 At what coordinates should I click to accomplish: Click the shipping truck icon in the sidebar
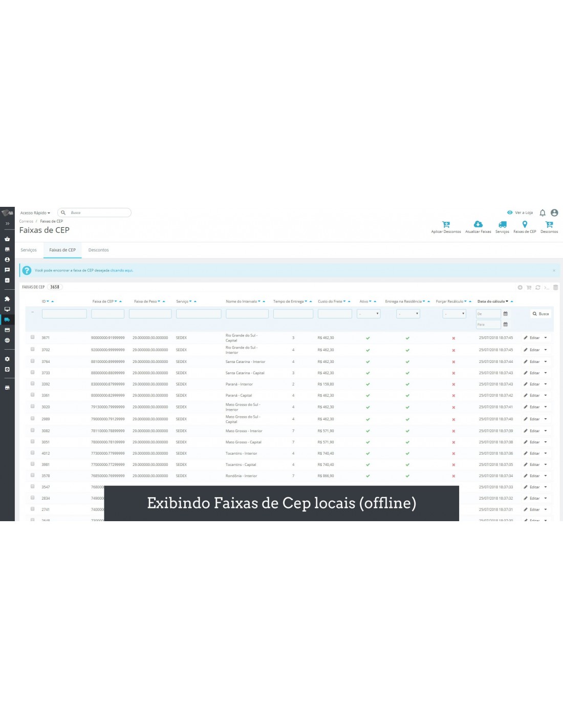coord(7,319)
